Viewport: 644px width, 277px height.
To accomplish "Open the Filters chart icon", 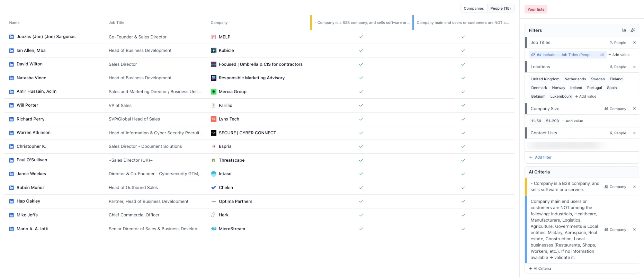I will (x=624, y=30).
